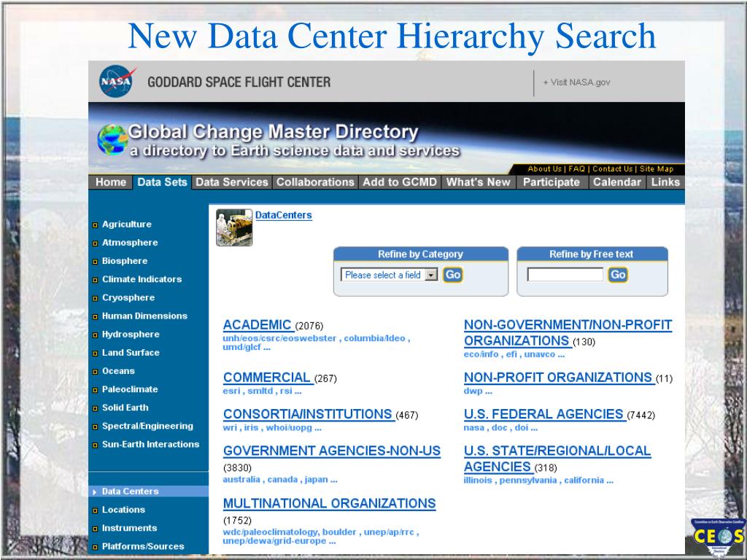This screenshot has height=560, width=747.
Task: Click the wri link under CONSORTIA
Action: coord(230,427)
